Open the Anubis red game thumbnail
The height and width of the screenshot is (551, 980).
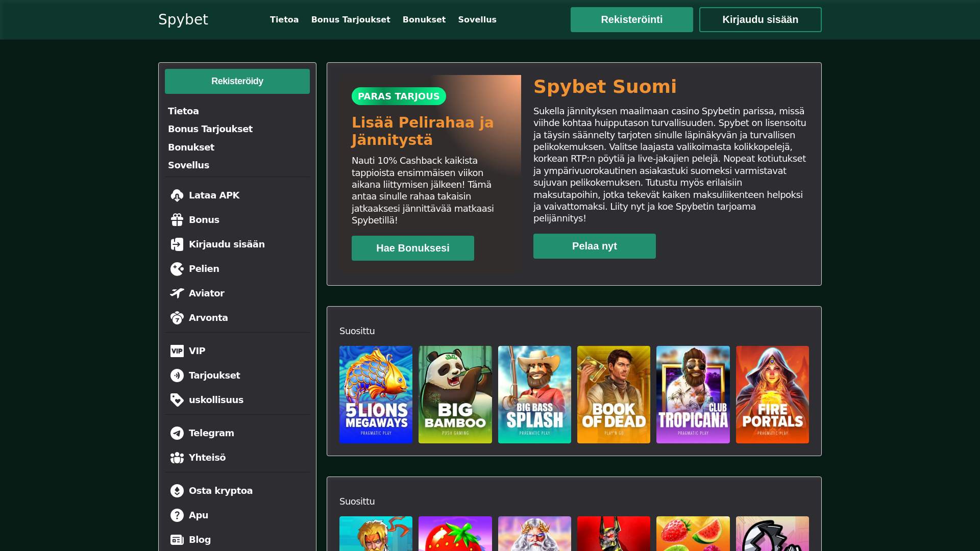click(x=614, y=534)
